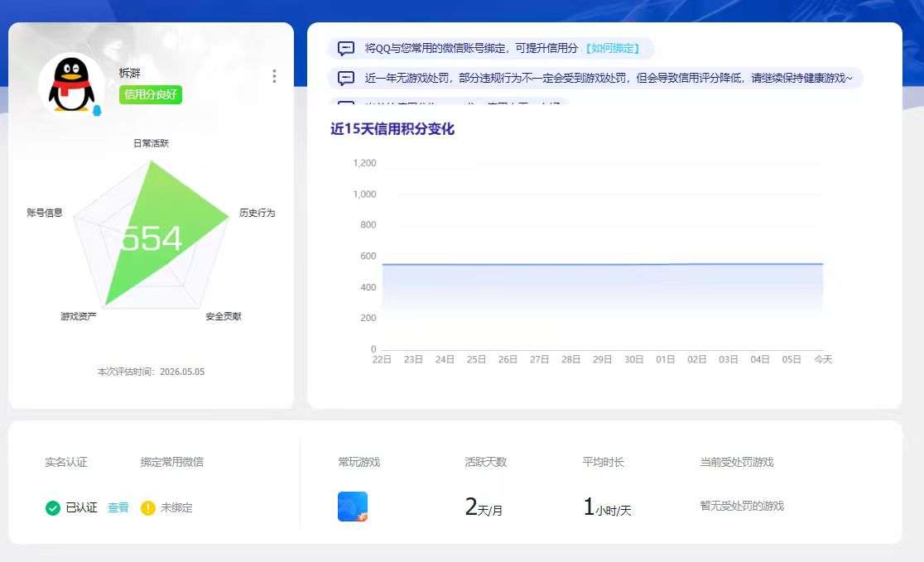Screen dimensions: 924x562
Task: Open the three-dot more options menu
Action: click(x=274, y=76)
